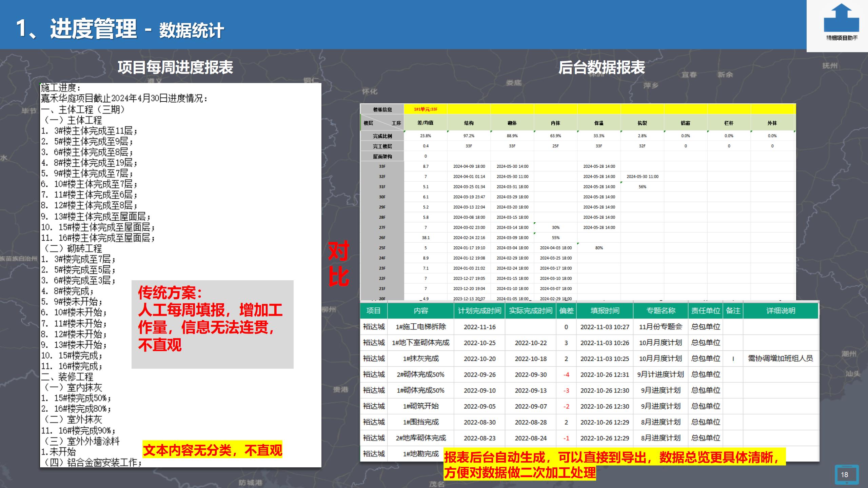The image size is (868, 488).
Task: Click the section 二、装修工程
Action: [x=67, y=377]
